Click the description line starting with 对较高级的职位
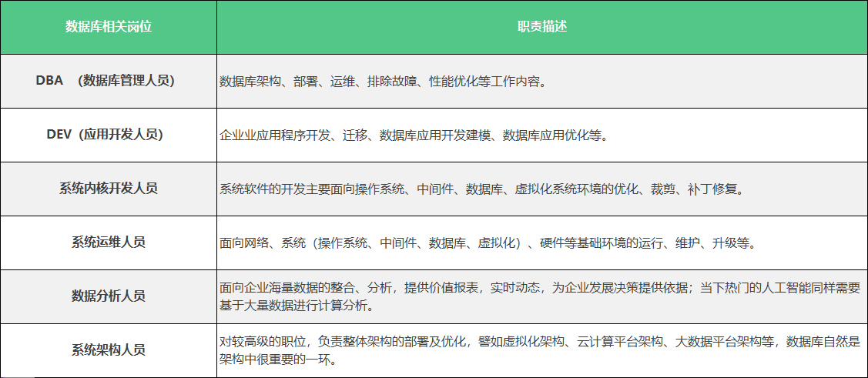Screen dimensions: 868x378 539,342
